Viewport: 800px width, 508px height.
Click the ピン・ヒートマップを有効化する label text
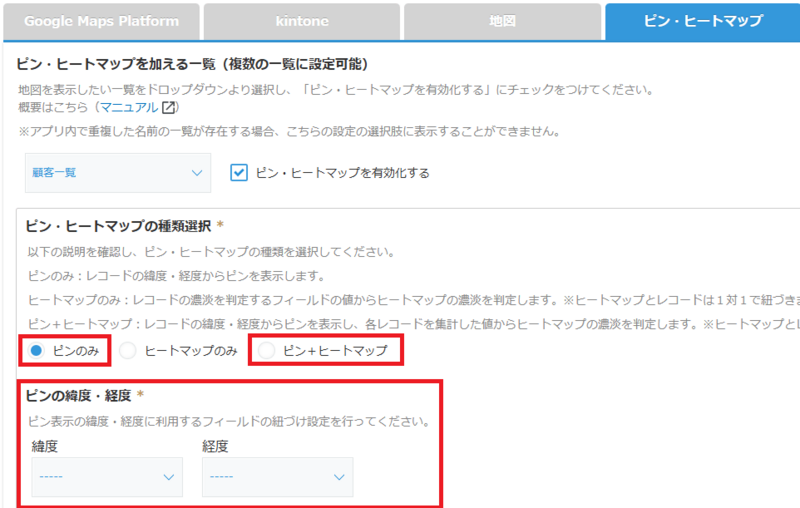tap(343, 173)
